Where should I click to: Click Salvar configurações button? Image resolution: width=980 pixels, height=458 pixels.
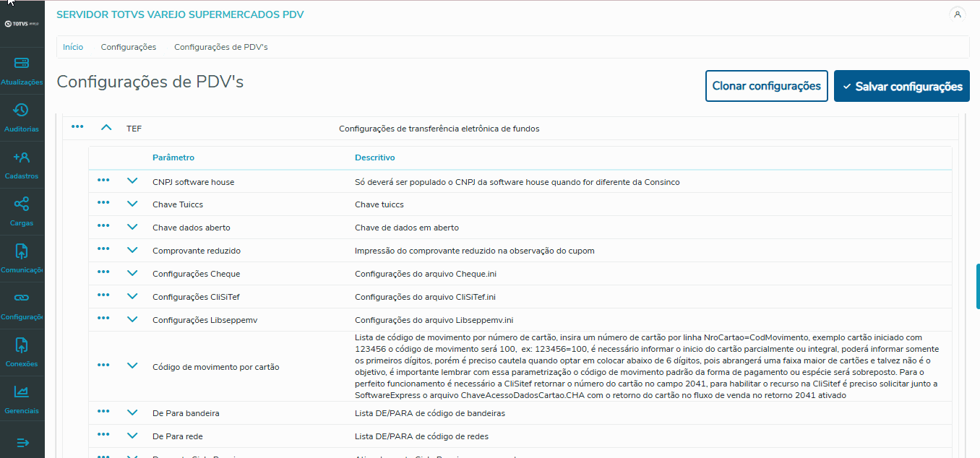tap(902, 86)
